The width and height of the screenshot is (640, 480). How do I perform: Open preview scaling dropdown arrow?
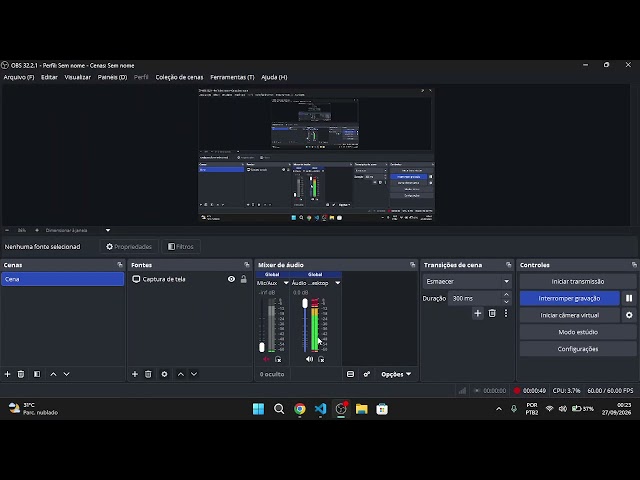[x=108, y=230]
